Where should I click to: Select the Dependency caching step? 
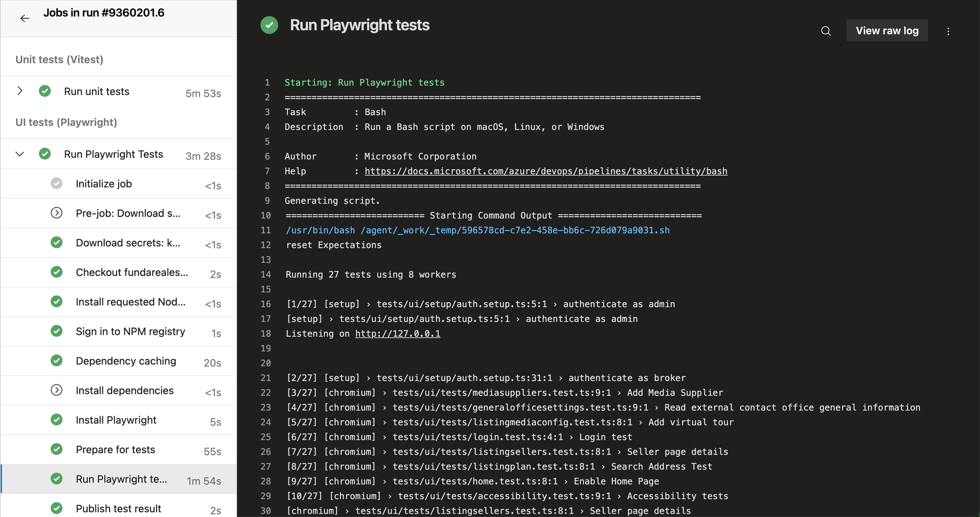(126, 361)
